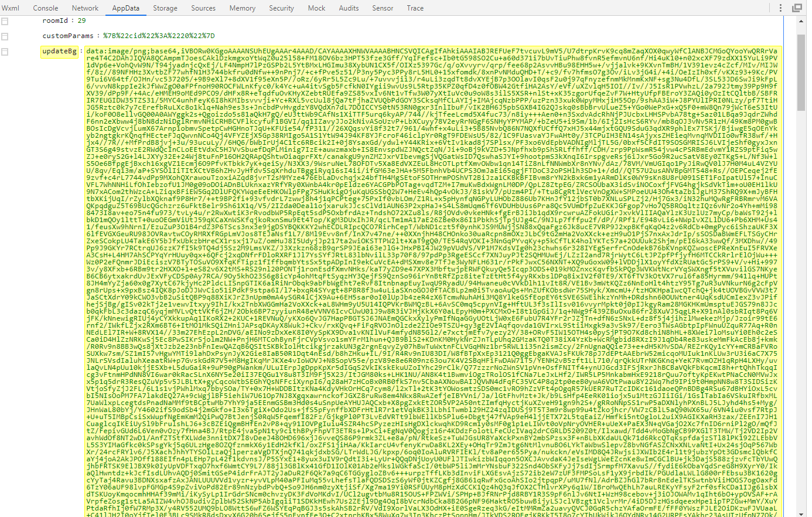
Task: Select the highlighted updateBg key
Action: point(60,51)
